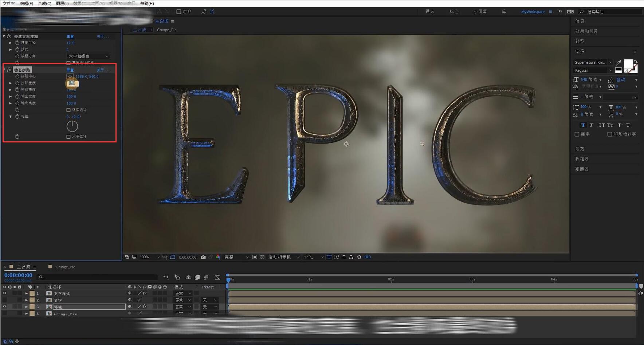Check the 镜像边缘 checkbox
Screen dimensions: 644x345
68,110
